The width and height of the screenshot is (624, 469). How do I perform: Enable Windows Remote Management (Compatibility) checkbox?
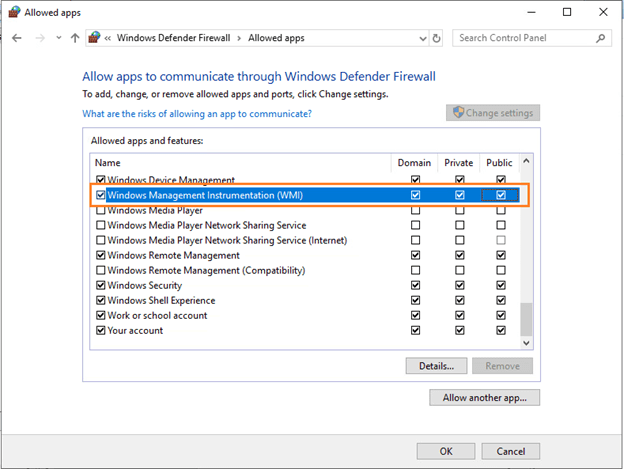(x=101, y=270)
